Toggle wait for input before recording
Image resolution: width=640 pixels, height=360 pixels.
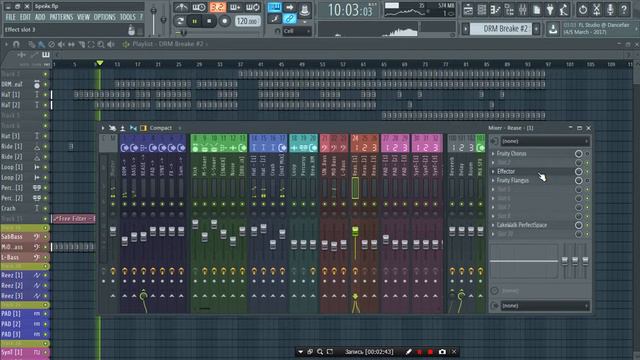(x=199, y=7)
